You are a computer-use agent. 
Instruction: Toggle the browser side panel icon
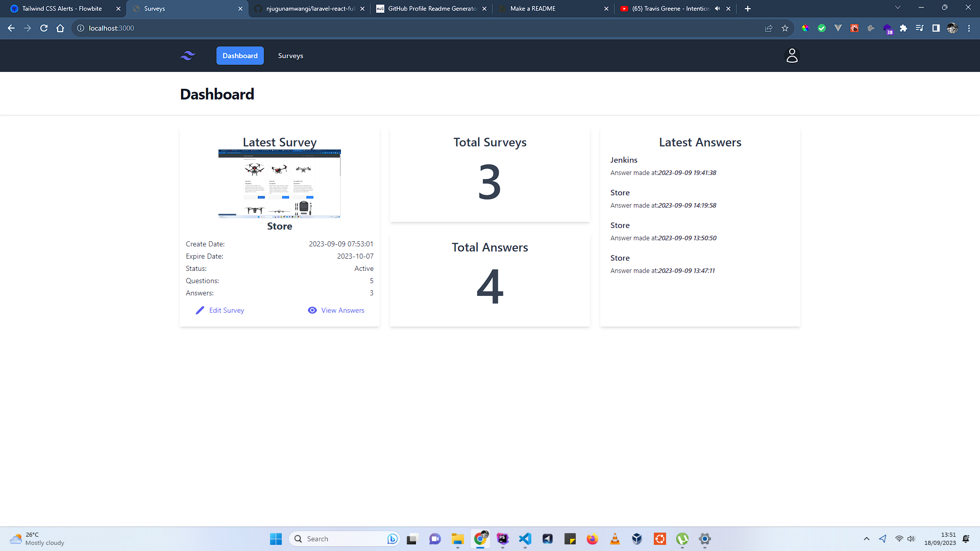tap(936, 28)
